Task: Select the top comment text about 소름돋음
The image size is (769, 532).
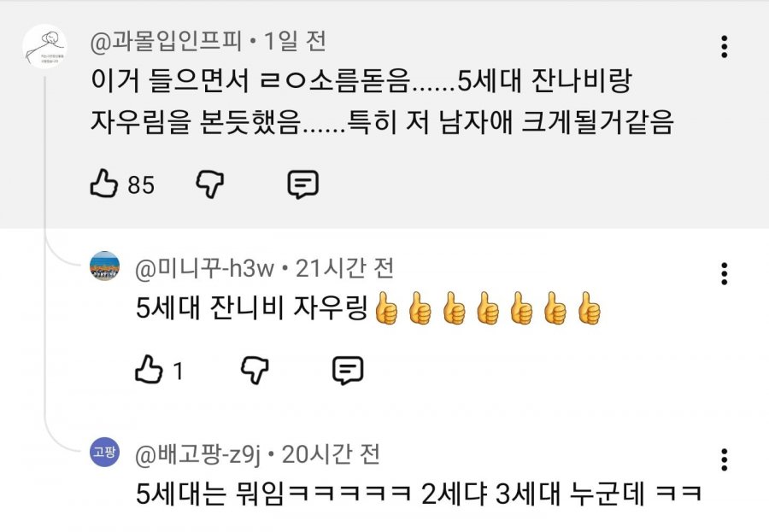Action: (382, 102)
